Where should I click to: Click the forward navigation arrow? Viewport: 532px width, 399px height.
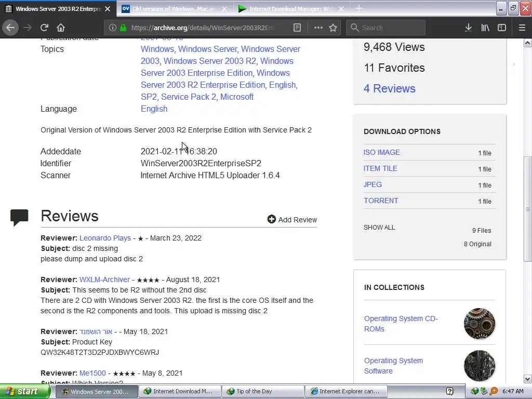click(x=28, y=28)
